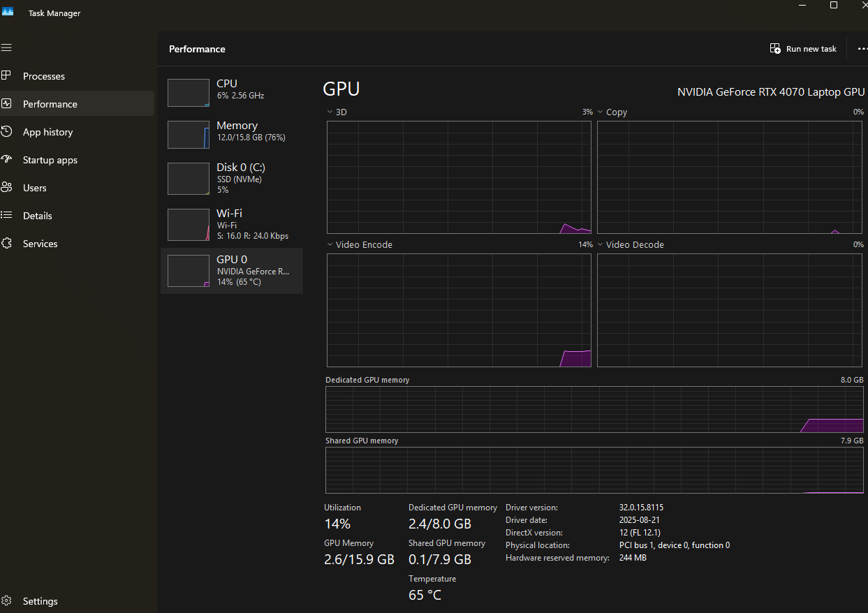
Task: Switch to the Memory performance view
Action: point(231,134)
